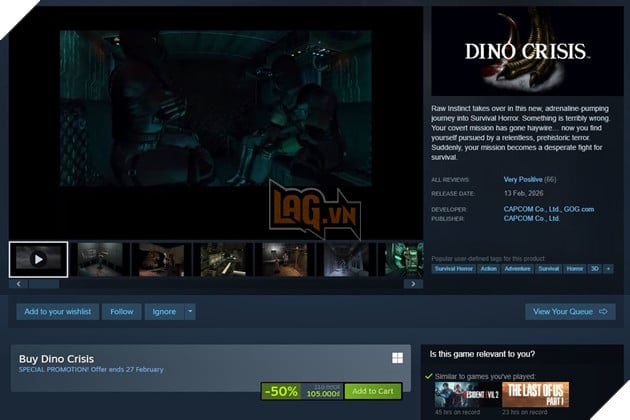Add Dino Crisis to Cart
Image resolution: width=630 pixels, height=420 pixels.
tap(373, 391)
